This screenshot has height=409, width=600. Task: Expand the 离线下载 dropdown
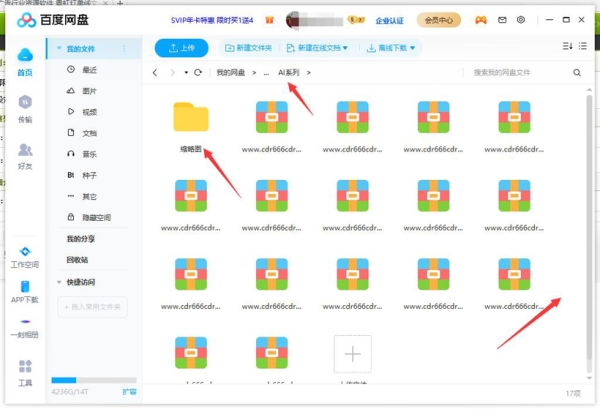412,48
